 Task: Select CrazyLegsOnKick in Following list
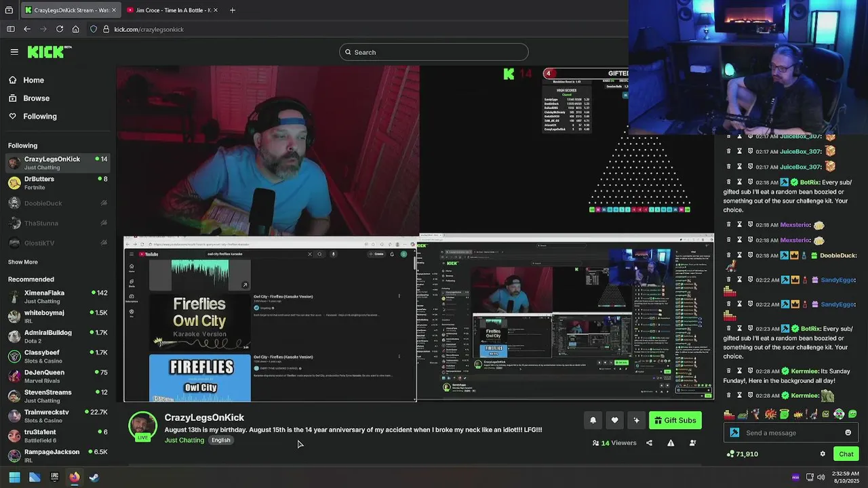58,163
